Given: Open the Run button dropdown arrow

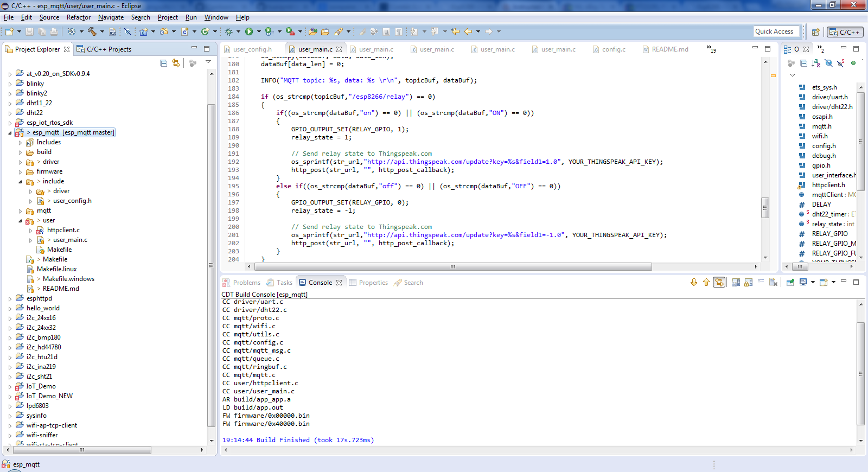Looking at the screenshot, I should 259,31.
